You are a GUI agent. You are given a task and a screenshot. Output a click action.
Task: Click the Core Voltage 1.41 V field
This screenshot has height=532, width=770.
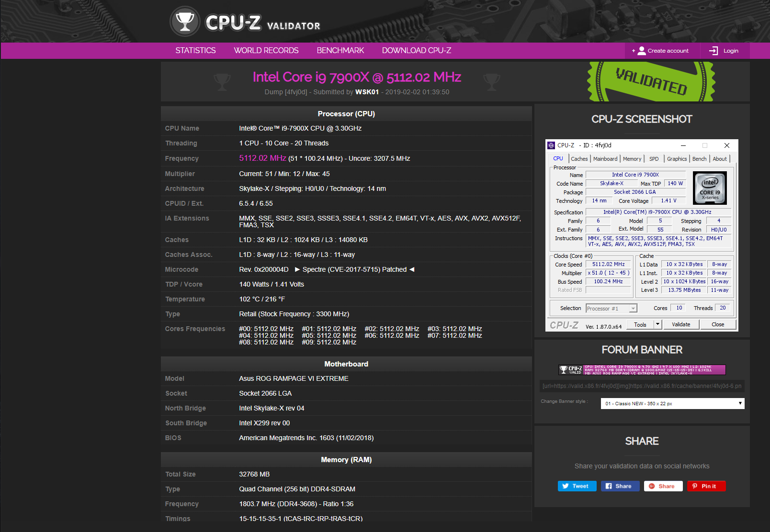click(668, 200)
